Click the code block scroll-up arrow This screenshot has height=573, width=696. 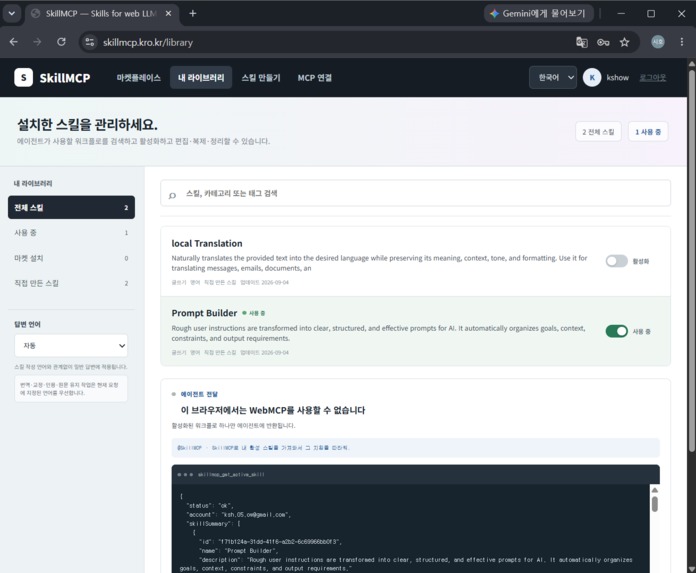tap(655, 490)
